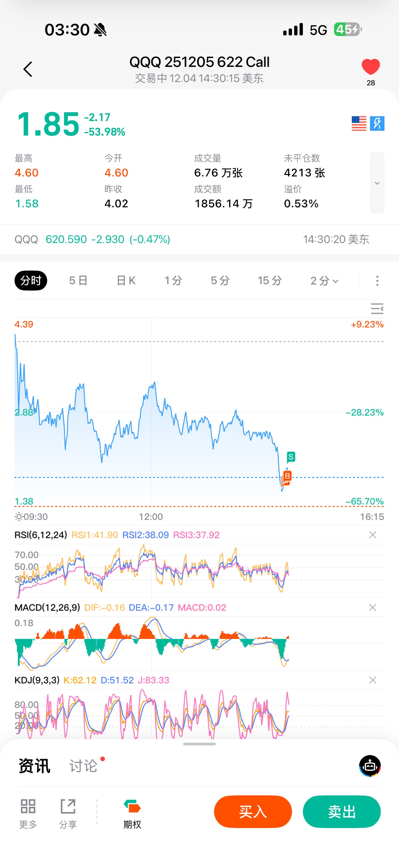
Task: Remove the MACD indicator panel
Action: 372,607
